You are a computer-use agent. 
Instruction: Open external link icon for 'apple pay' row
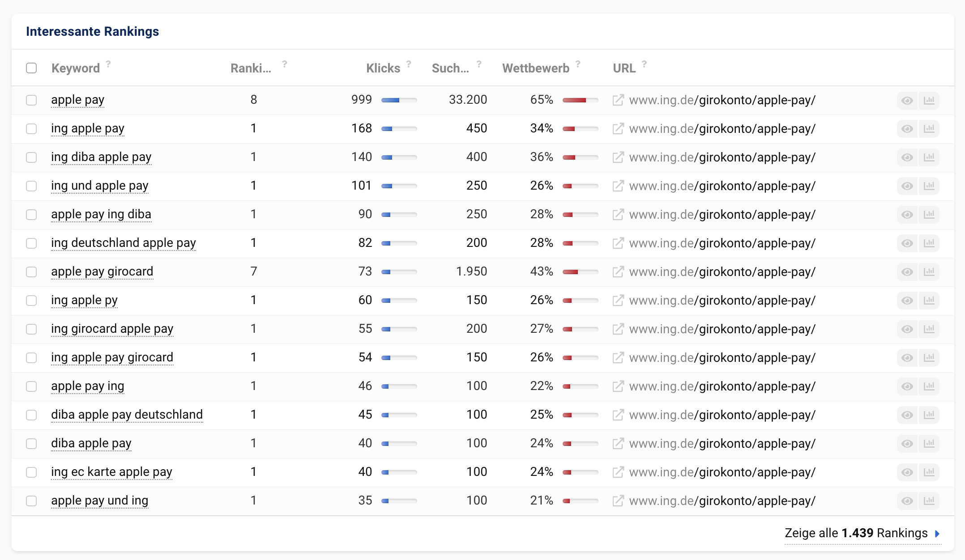point(618,100)
